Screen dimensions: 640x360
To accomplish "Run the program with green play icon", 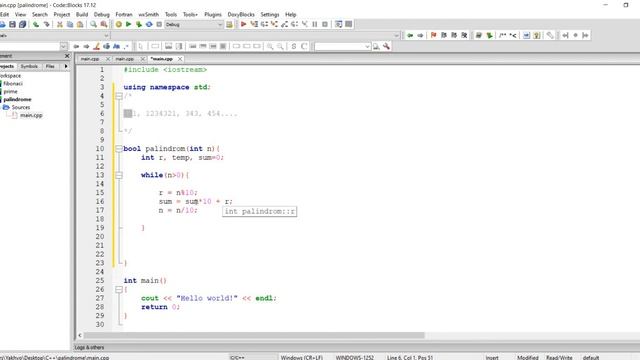I will pyautogui.click(x=129, y=24).
